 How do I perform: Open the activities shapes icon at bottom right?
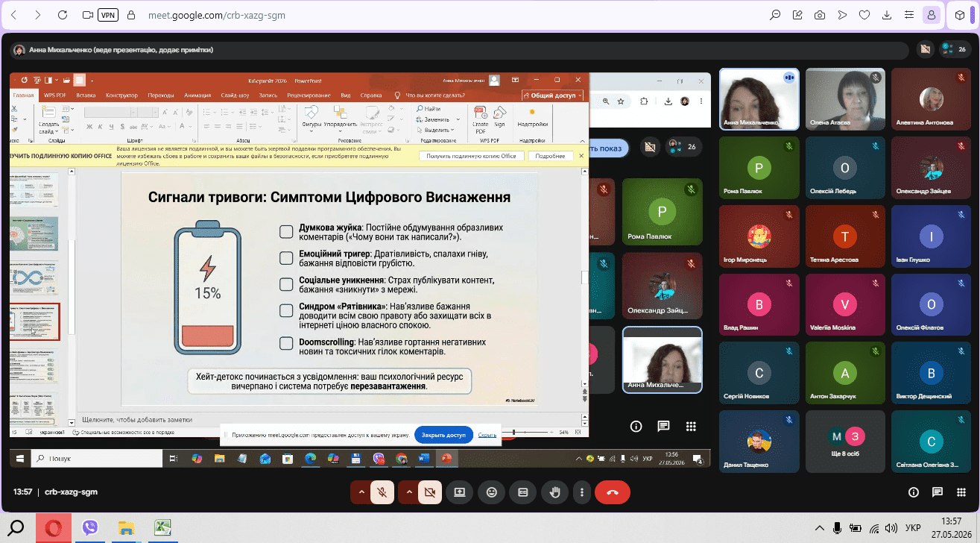(962, 492)
